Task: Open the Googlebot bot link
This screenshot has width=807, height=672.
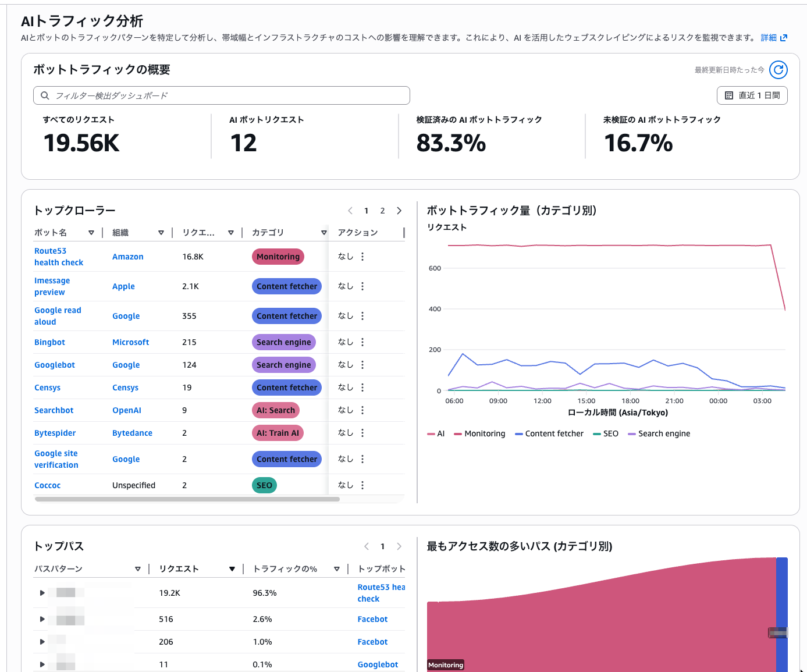Action: coord(55,365)
